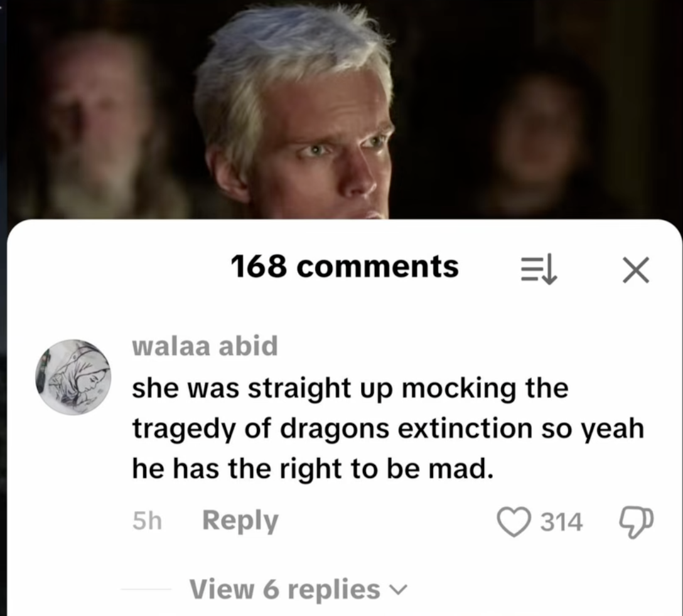
Task: Click the empty white area below the Reply row
Action: [x=344, y=557]
